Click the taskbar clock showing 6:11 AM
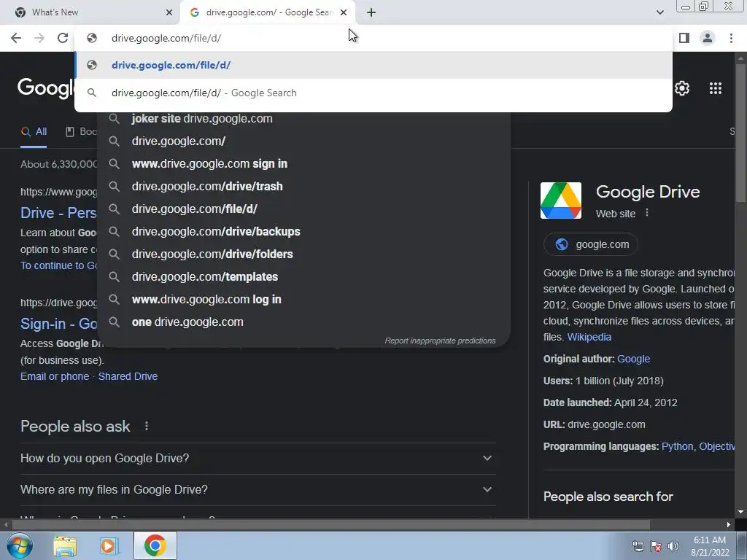Screen dimensions: 747x560 click(x=710, y=546)
